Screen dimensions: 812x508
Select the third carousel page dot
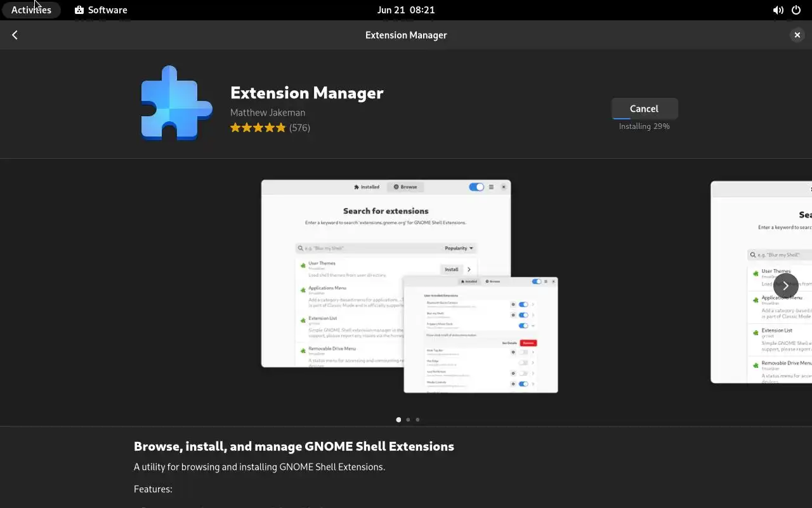417,420
